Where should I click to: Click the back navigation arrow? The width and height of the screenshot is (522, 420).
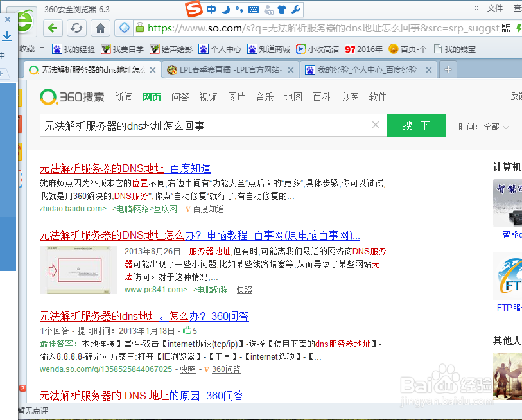coord(52,28)
